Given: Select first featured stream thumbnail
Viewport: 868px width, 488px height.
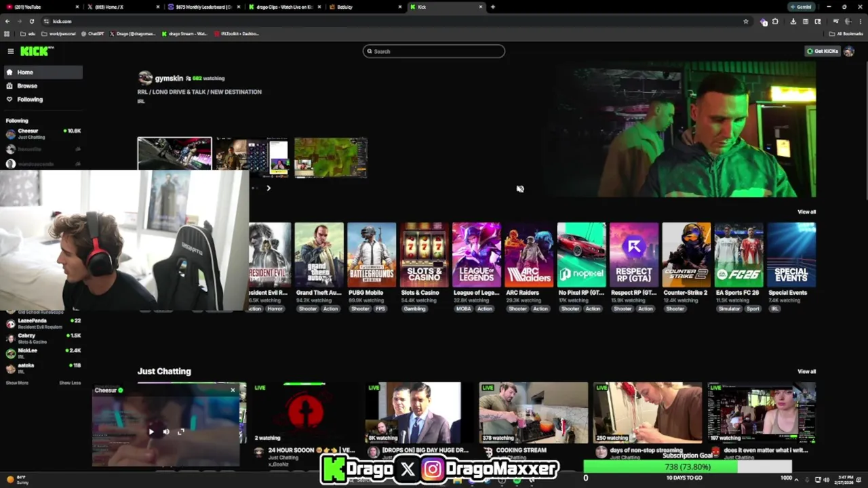Looking at the screenshot, I should coord(174,154).
